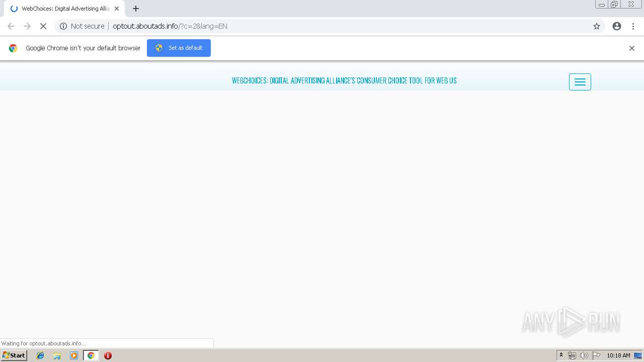This screenshot has width=644, height=362.
Task: Close the WebChoices tab
Action: click(117, 9)
